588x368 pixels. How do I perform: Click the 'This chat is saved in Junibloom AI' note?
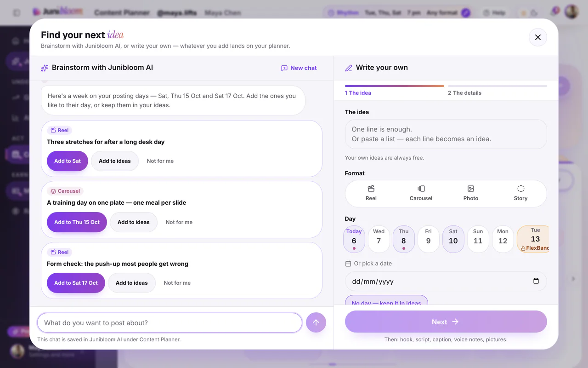[x=109, y=339]
